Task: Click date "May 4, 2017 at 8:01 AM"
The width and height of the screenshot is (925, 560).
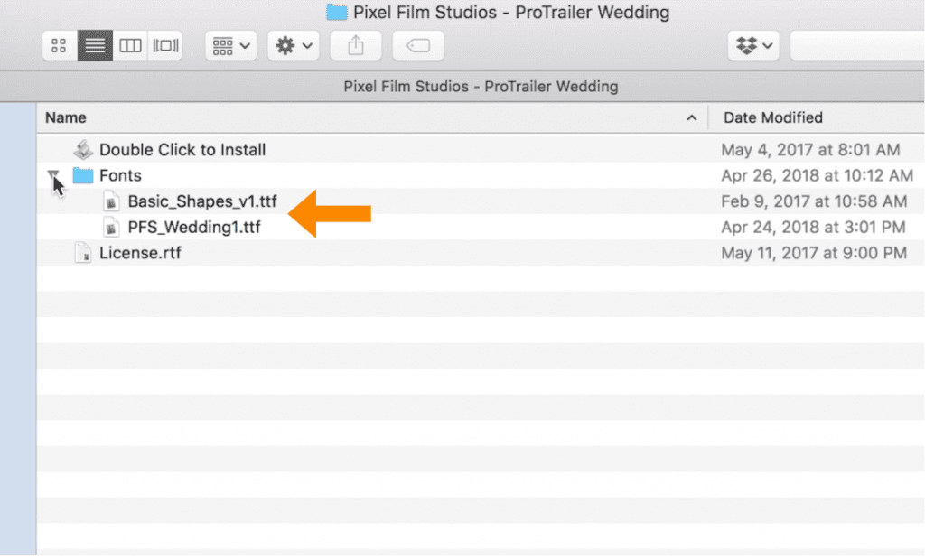Action: [x=810, y=150]
